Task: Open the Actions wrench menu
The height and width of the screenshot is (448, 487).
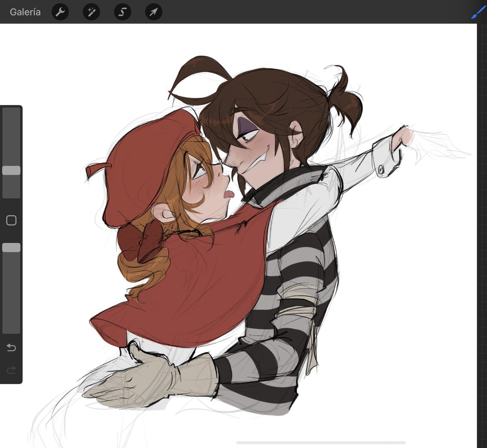Action: coord(60,12)
